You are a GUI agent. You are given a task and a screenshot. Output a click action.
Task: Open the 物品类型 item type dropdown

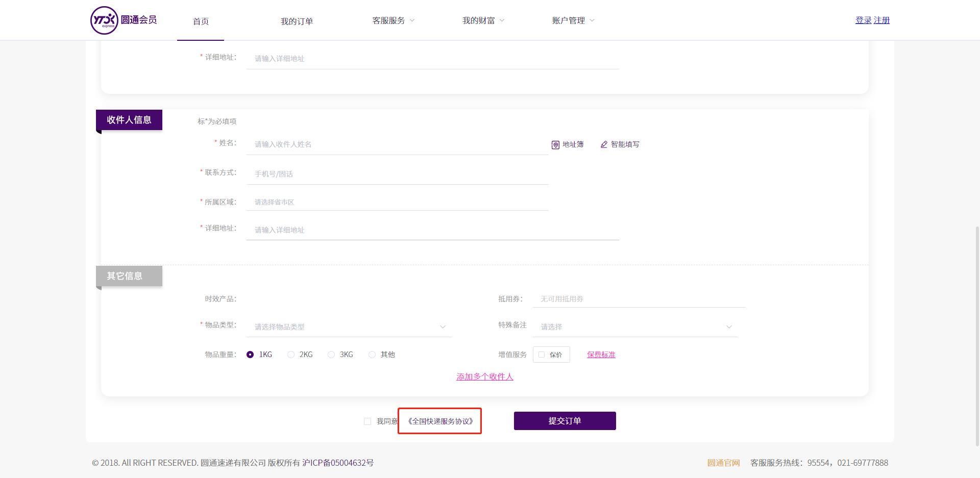point(349,326)
